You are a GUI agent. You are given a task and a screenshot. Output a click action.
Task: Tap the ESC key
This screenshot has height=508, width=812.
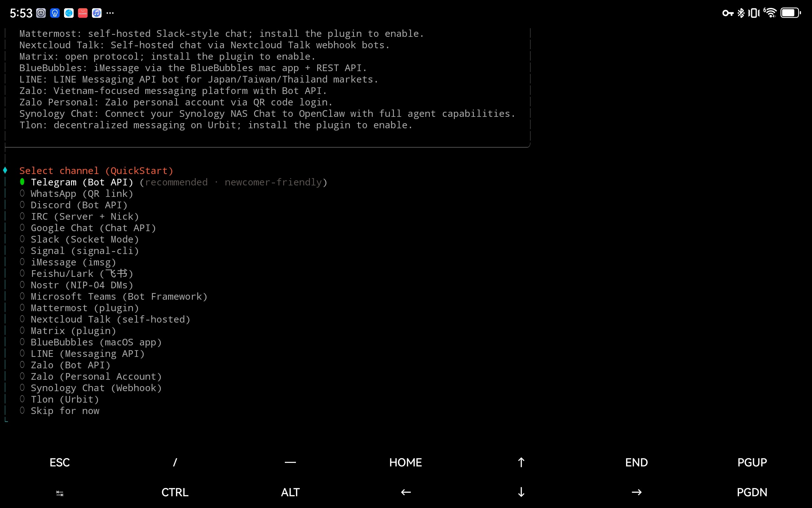click(60, 462)
